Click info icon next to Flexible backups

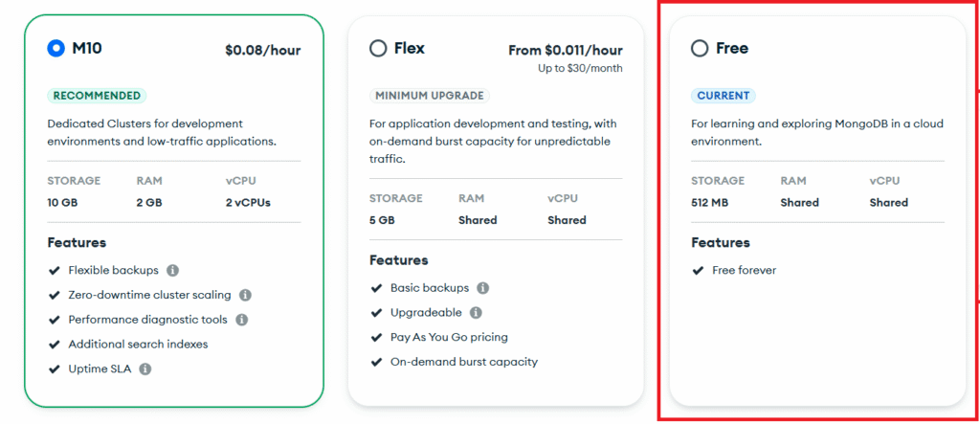point(173,271)
